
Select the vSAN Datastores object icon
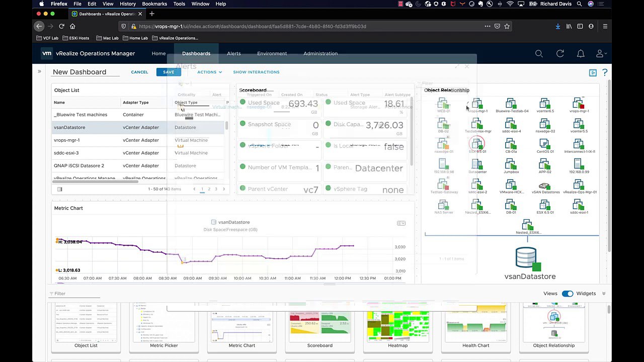point(545,185)
